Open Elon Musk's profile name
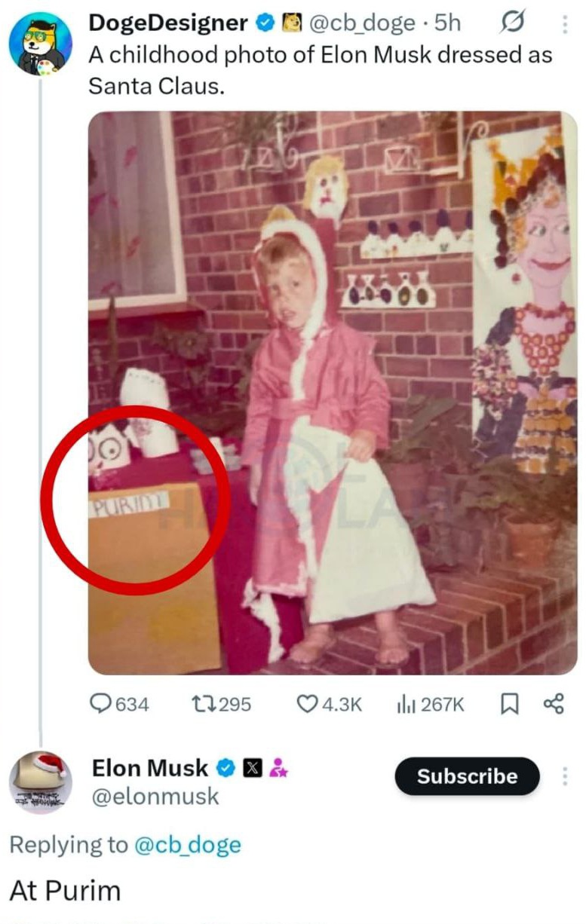586x924 pixels. point(149,768)
